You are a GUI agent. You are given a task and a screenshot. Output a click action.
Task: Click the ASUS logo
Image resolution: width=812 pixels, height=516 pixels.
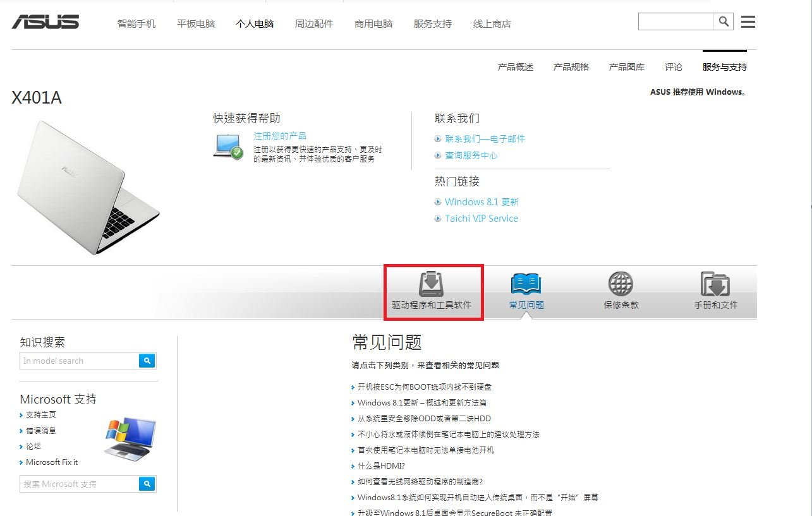45,21
